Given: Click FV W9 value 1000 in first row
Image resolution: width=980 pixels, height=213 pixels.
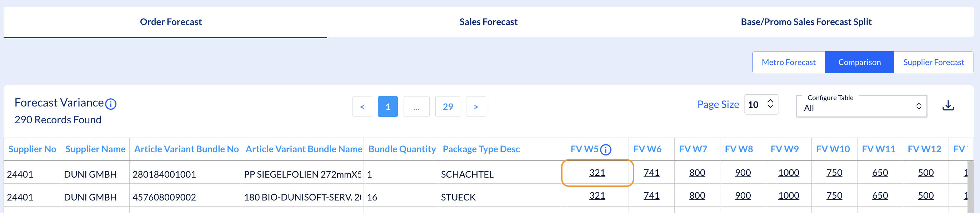Looking at the screenshot, I should [x=788, y=173].
